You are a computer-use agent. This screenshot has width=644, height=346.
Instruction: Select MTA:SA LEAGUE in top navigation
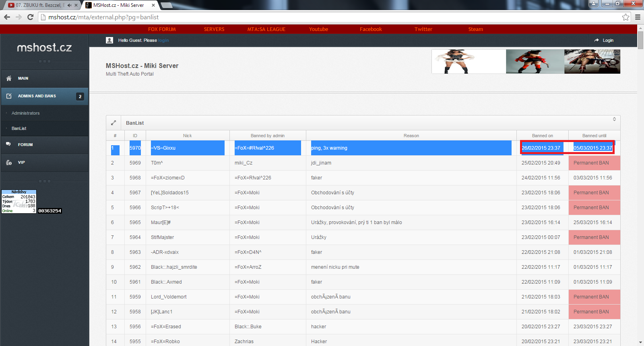(x=266, y=29)
